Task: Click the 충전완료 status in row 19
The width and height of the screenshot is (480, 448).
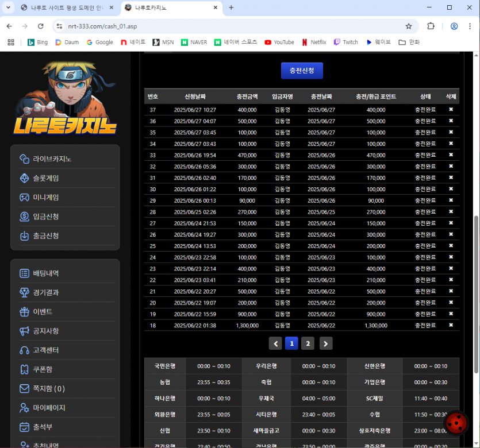Action: pyautogui.click(x=425, y=314)
